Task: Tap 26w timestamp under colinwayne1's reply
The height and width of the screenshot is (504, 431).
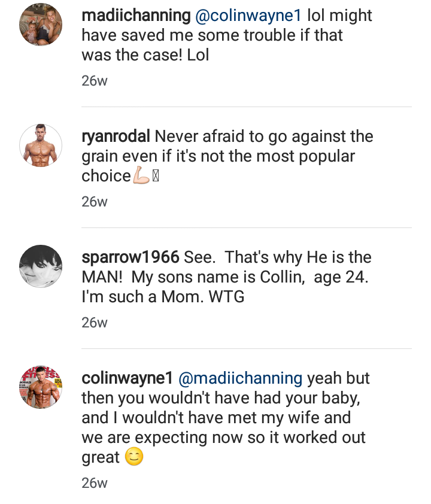Action: coord(95,483)
